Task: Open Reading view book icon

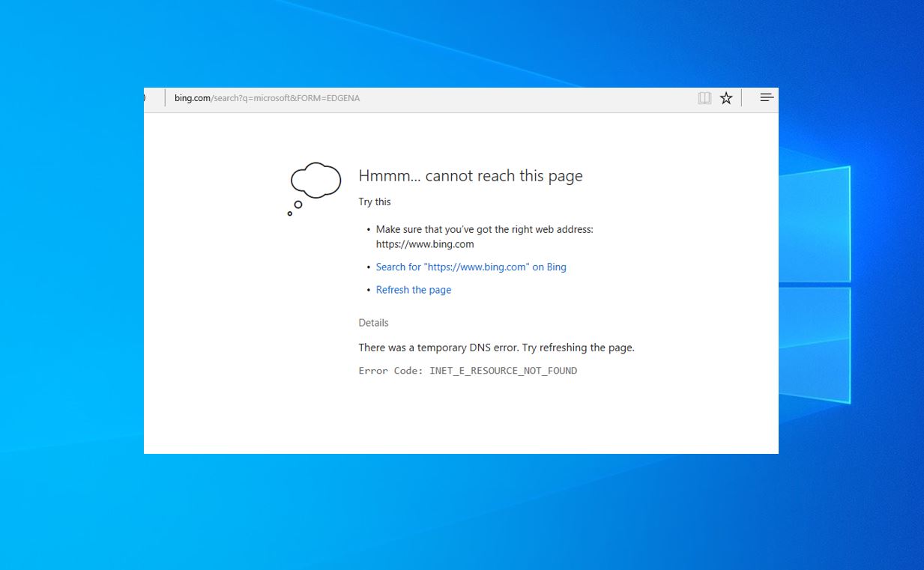Action: [x=704, y=98]
